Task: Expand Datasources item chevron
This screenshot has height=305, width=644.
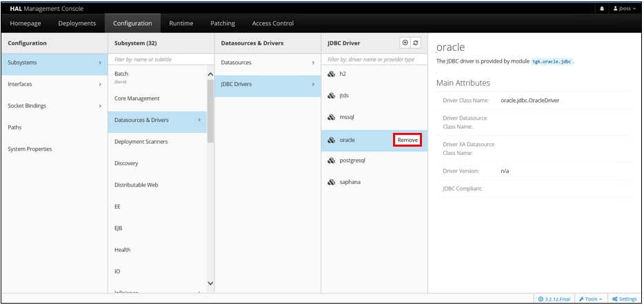Action: coord(313,63)
